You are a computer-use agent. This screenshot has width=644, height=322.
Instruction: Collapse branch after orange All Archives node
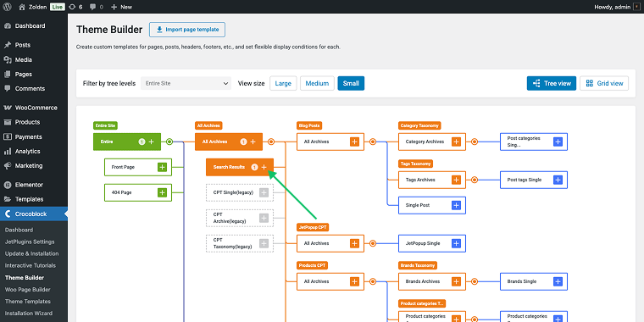point(270,142)
